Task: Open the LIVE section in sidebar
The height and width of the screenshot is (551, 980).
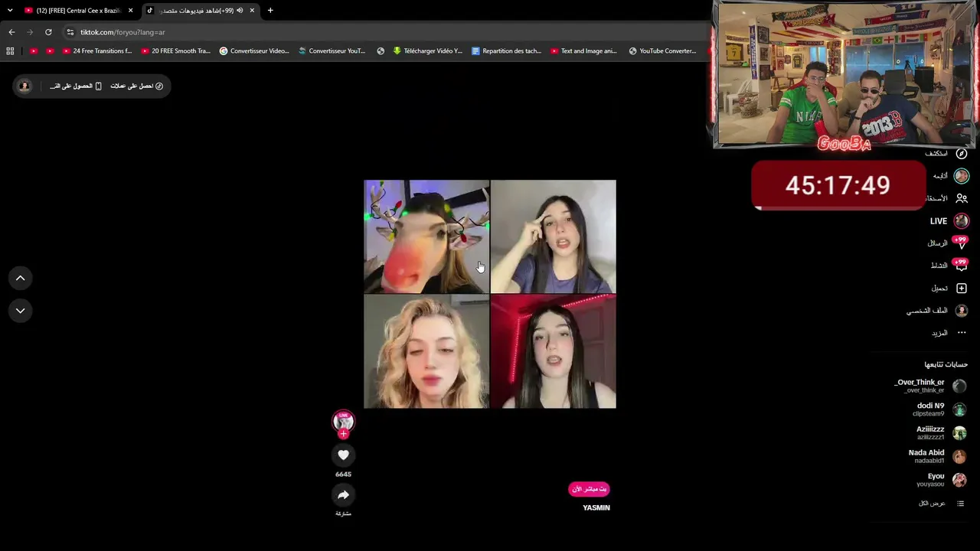Action: point(949,221)
